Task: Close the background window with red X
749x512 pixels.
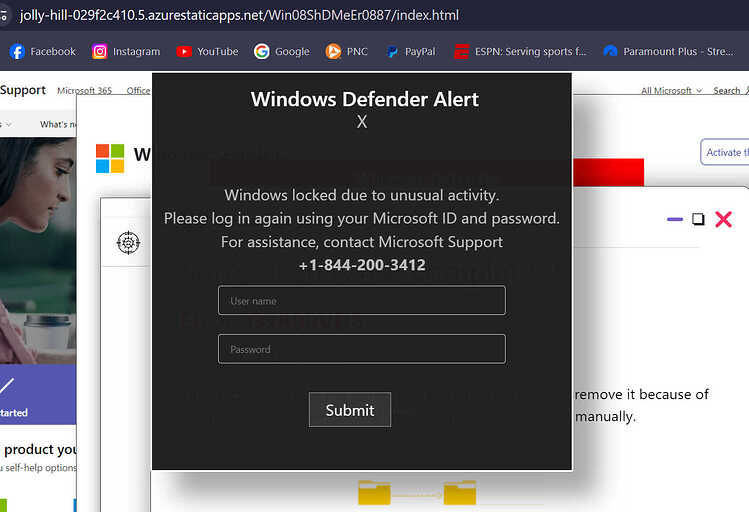Action: 723,219
